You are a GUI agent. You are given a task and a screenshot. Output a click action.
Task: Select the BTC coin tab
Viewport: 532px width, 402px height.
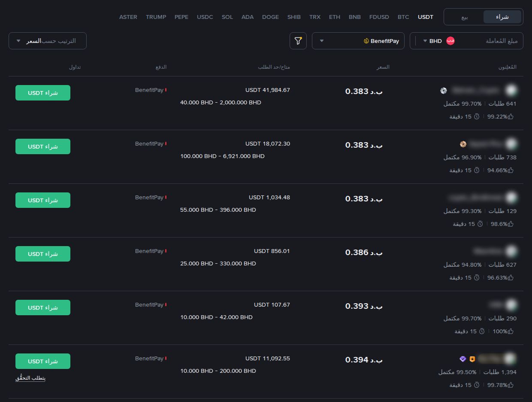[403, 17]
